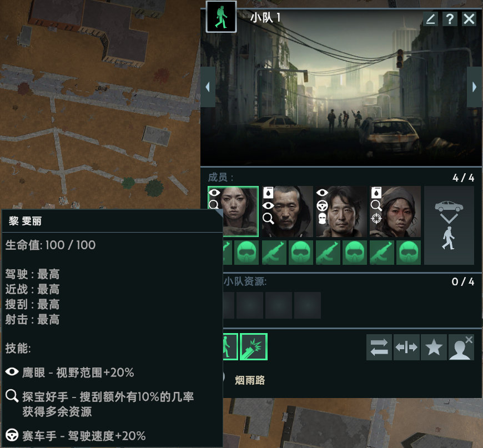The image size is (483, 448).
Task: Click the fourth member's helmet mask slot
Action: tap(409, 253)
